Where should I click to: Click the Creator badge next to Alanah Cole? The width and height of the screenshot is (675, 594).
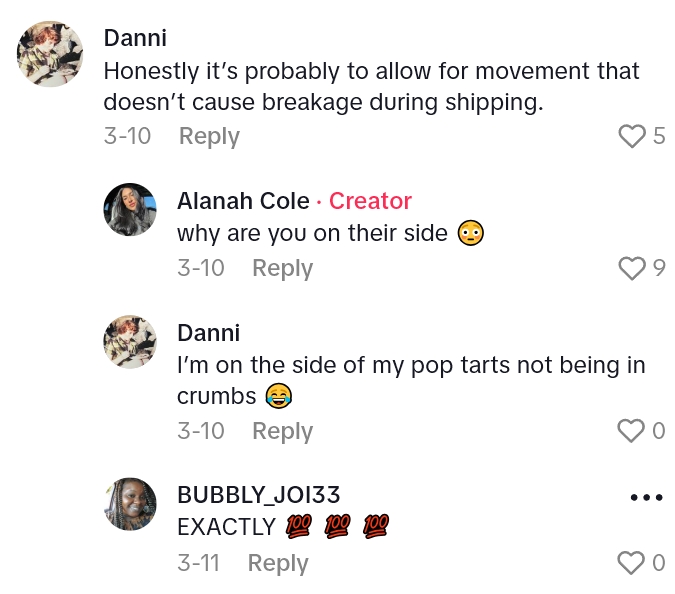click(x=370, y=201)
